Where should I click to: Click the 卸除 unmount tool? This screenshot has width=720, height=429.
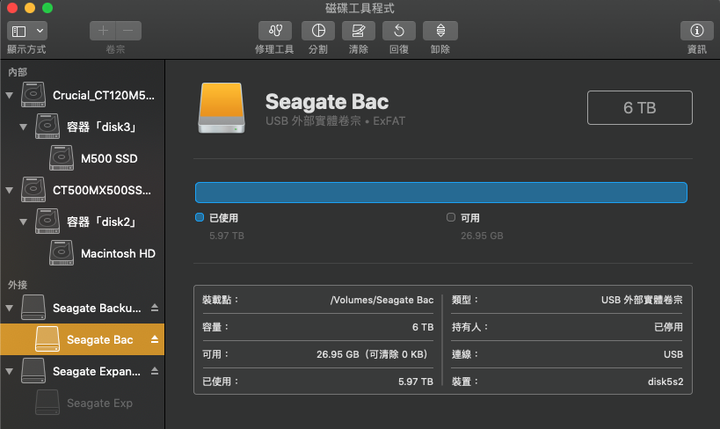(440, 31)
